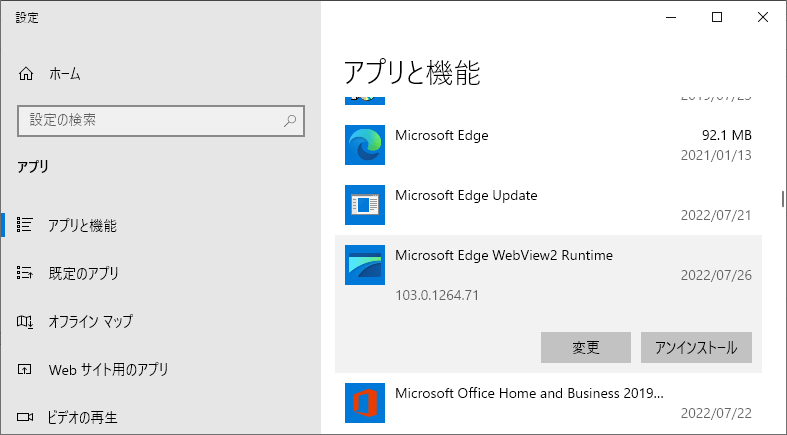The width and height of the screenshot is (787, 435).
Task: Click the search magnifier icon
Action: click(290, 120)
